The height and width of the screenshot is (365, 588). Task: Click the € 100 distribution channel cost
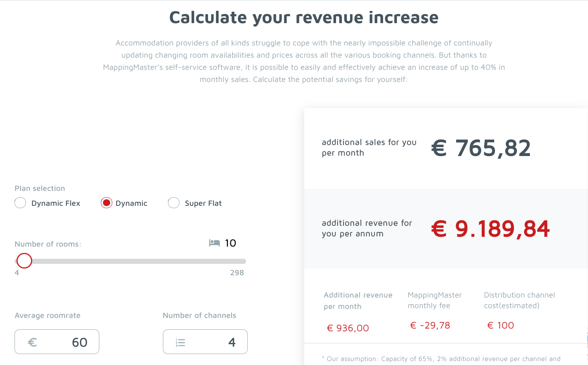(500, 325)
